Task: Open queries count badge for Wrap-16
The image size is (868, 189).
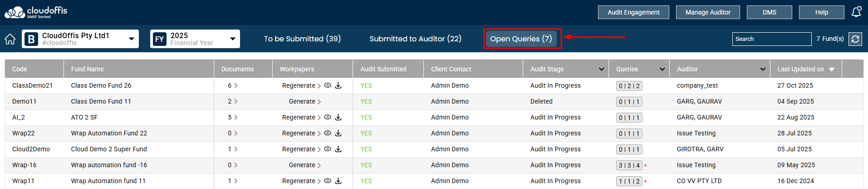Action: pos(629,165)
